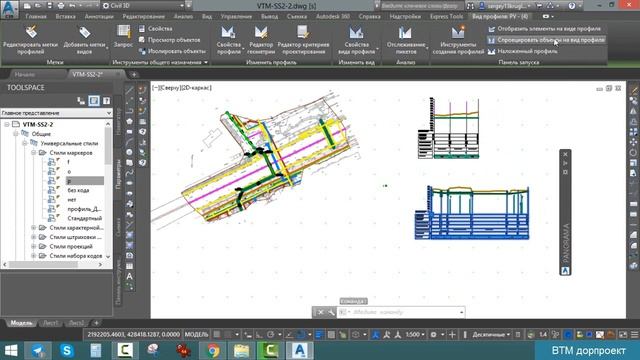640x360 pixels.
Task: Open the Справка ribbon tab
Action: tap(369, 17)
